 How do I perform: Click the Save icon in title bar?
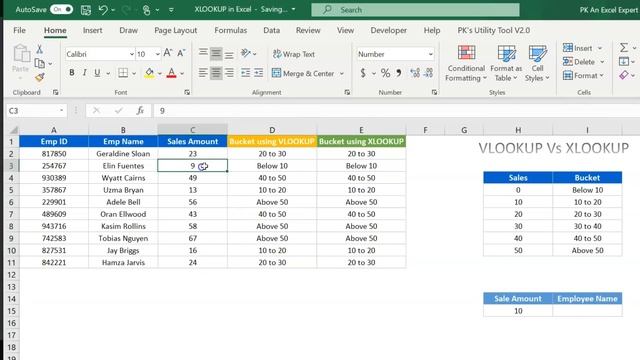tap(86, 10)
